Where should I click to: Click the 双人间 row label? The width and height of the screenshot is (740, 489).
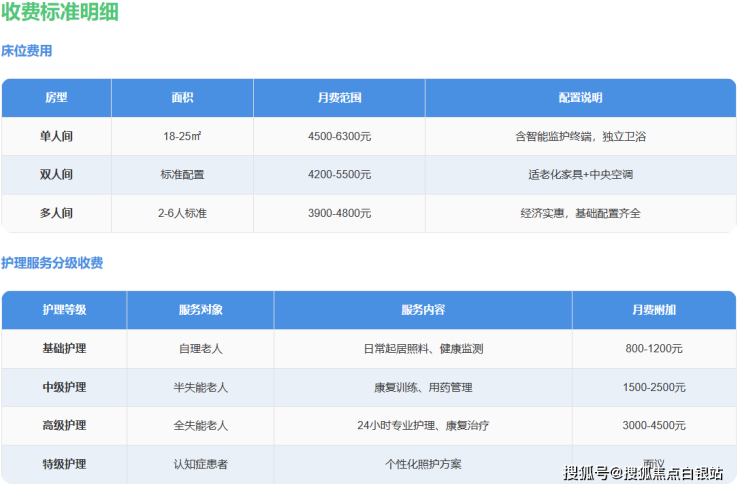[56, 174]
